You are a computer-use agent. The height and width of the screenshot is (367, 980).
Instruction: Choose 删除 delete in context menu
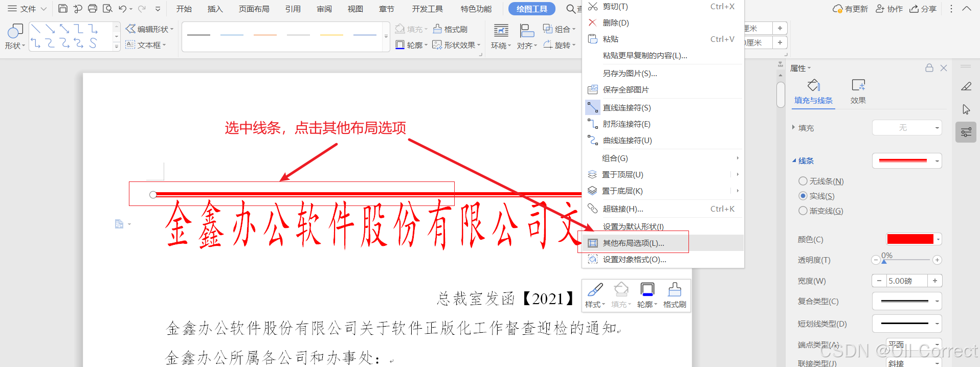coord(663,22)
